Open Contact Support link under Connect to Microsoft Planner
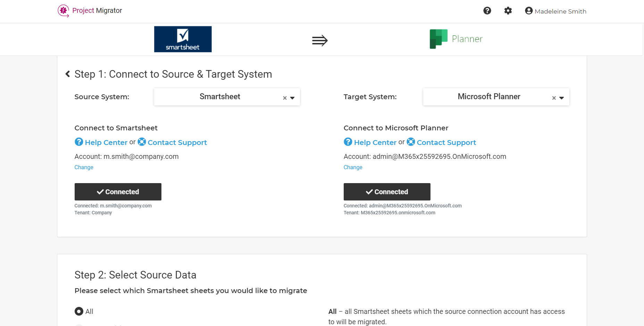This screenshot has width=644, height=326. coord(446,143)
